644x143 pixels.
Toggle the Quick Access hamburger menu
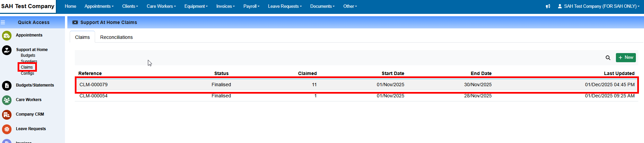3,23
